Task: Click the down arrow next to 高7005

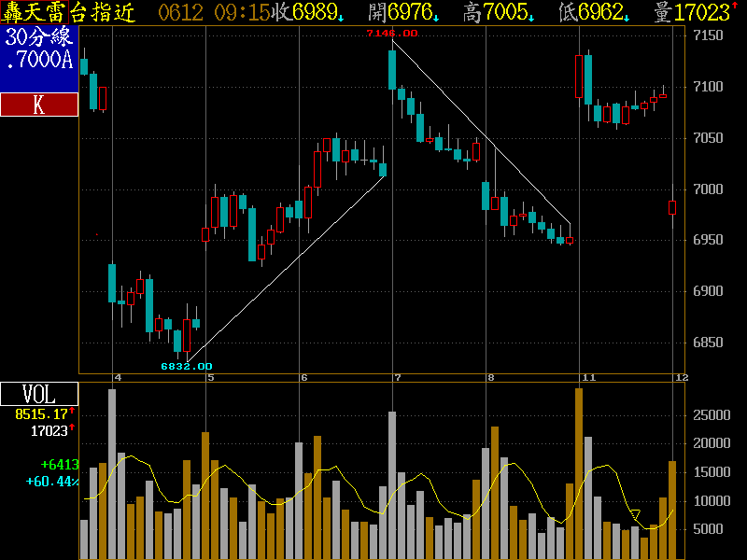Action: [532, 18]
